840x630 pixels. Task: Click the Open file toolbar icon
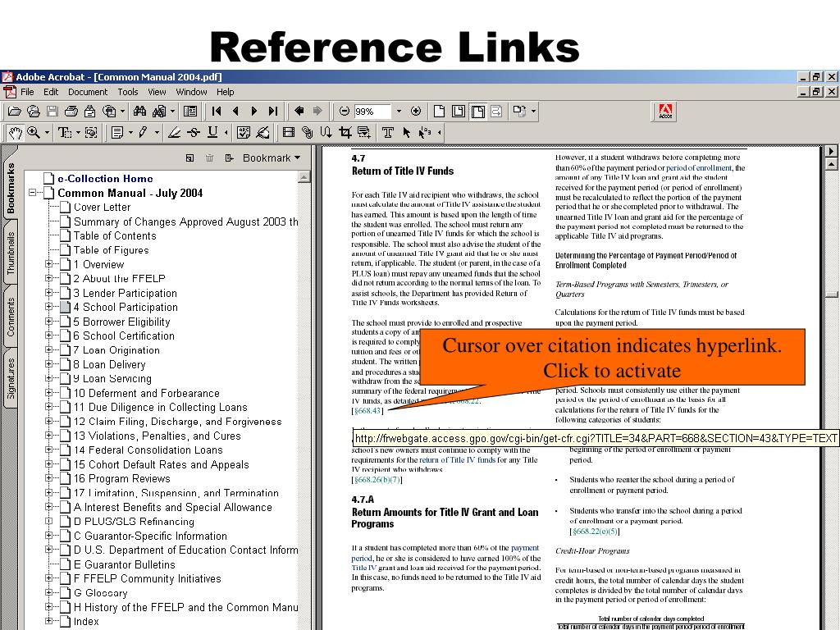point(15,112)
